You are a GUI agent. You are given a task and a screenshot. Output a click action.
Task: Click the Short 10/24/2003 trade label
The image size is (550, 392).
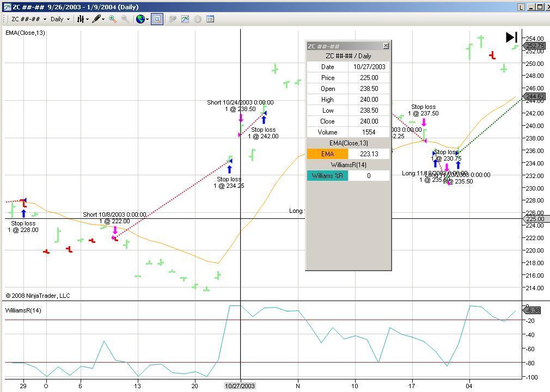240,106
